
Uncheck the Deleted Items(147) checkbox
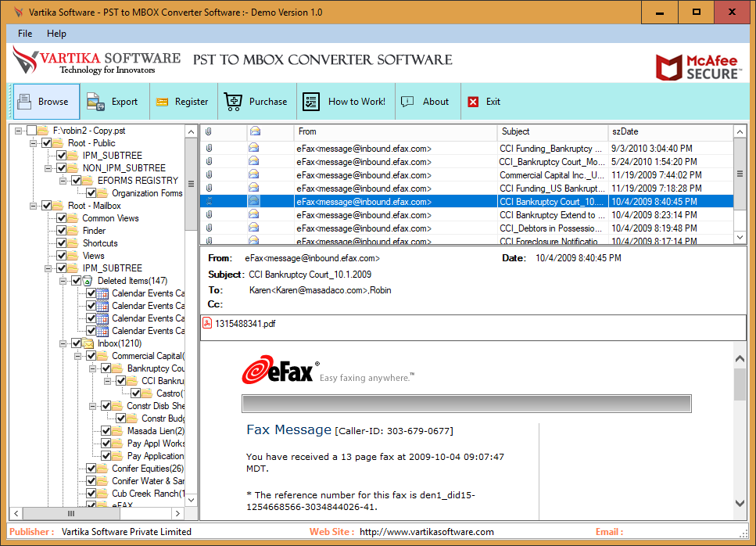coord(77,281)
